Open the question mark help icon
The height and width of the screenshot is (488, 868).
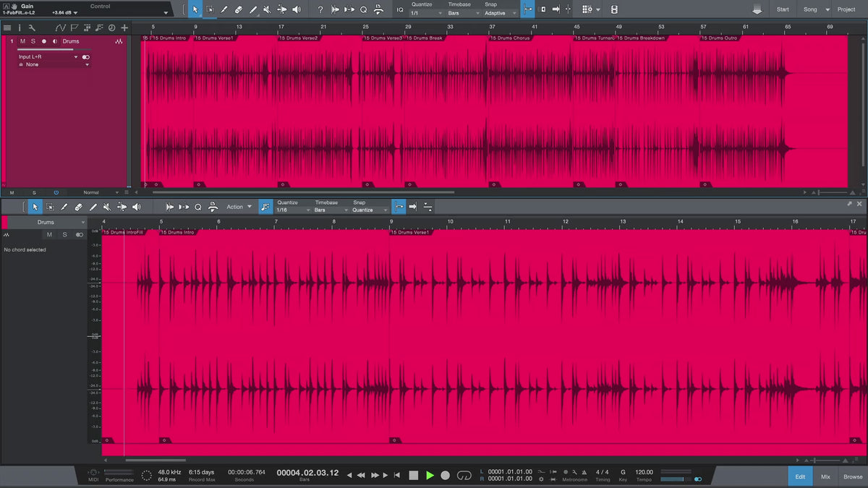click(x=320, y=9)
